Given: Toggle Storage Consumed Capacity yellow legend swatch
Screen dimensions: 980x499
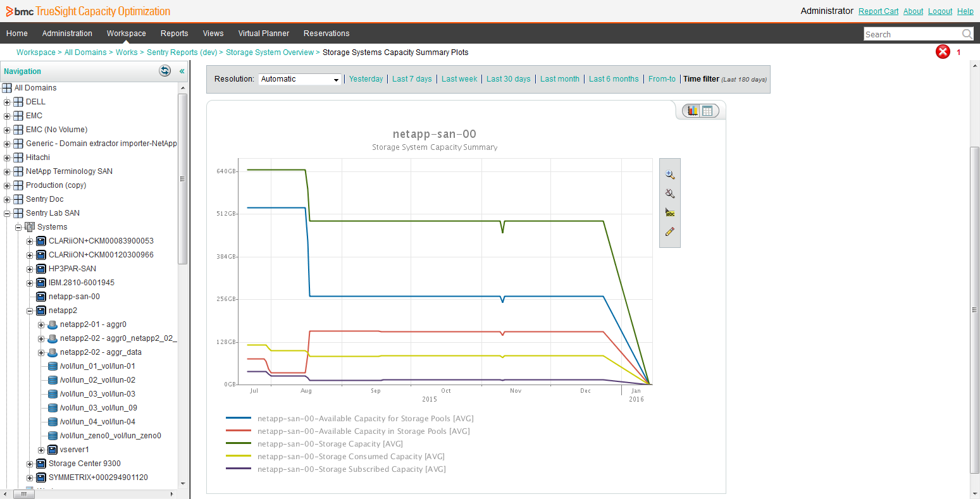Looking at the screenshot, I should (x=239, y=457).
